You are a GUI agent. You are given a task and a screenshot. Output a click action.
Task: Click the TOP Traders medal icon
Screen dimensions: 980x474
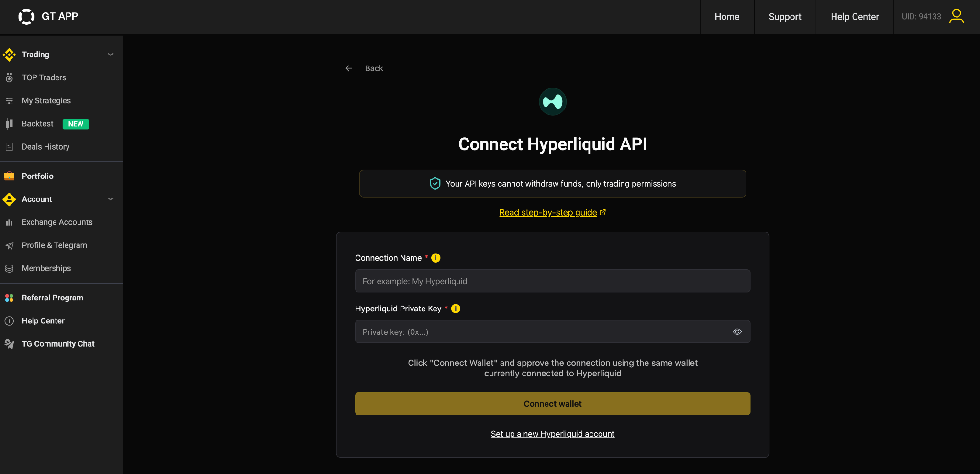click(x=9, y=77)
